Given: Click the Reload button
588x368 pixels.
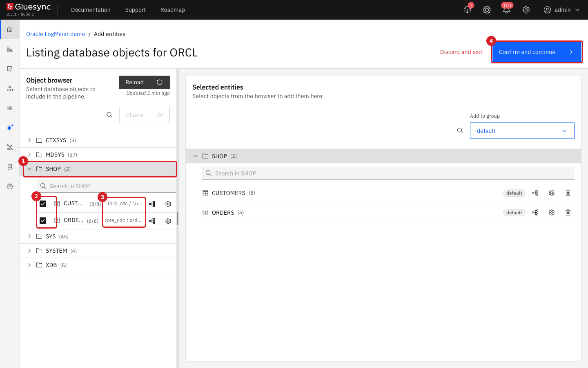Looking at the screenshot, I should click(145, 82).
